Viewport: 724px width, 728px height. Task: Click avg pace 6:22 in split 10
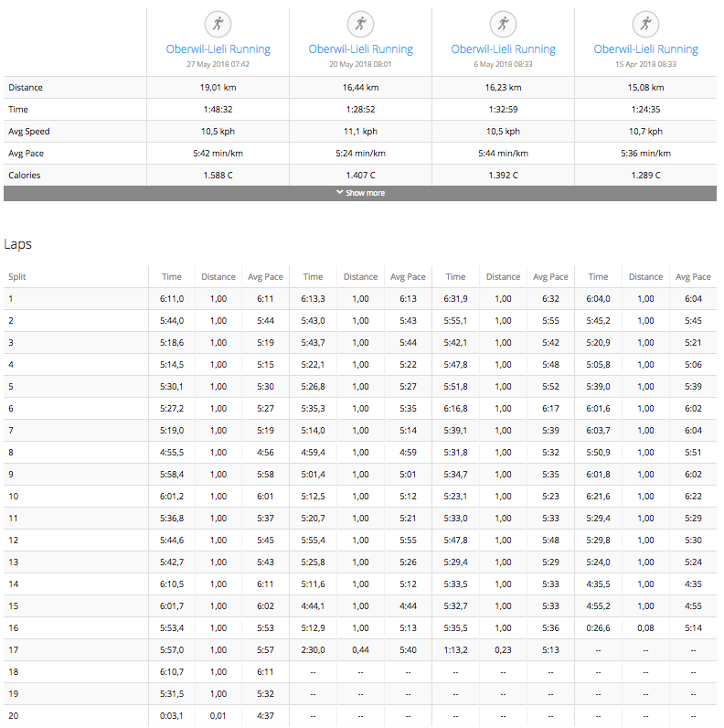[x=693, y=497]
